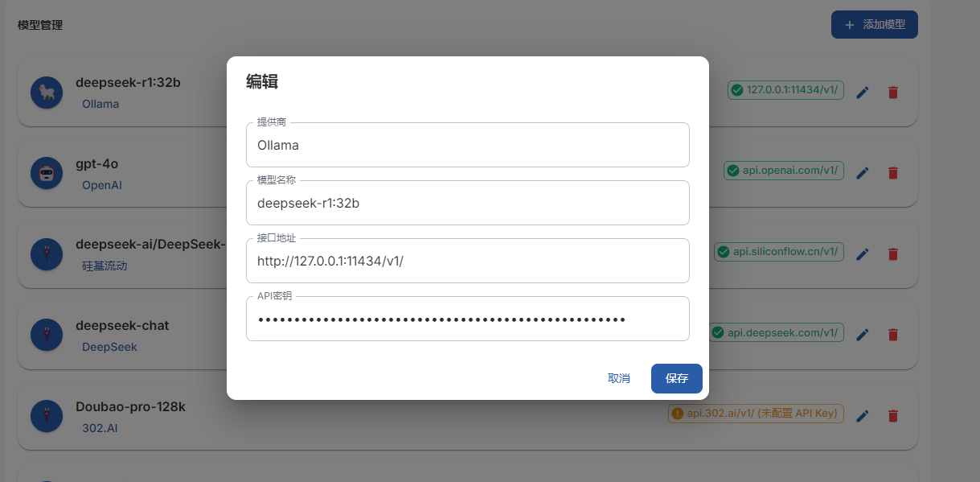The height and width of the screenshot is (482, 980).
Task: Click the Doubao-pro-128k model name
Action: [x=130, y=407]
